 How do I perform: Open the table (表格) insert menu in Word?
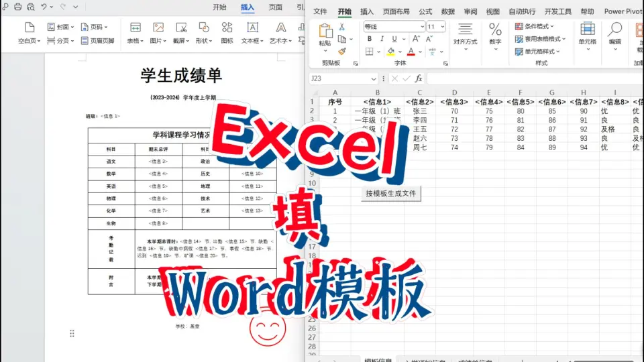click(x=135, y=33)
